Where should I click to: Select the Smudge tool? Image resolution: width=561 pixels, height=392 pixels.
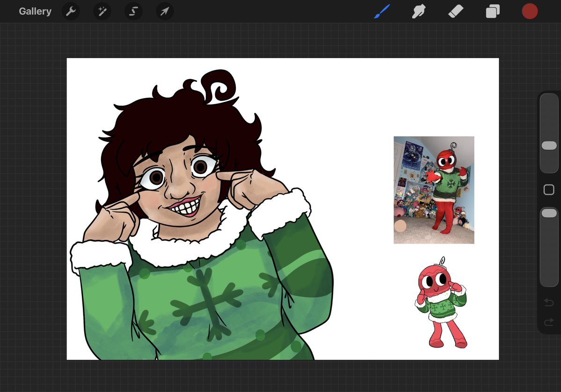pos(419,11)
